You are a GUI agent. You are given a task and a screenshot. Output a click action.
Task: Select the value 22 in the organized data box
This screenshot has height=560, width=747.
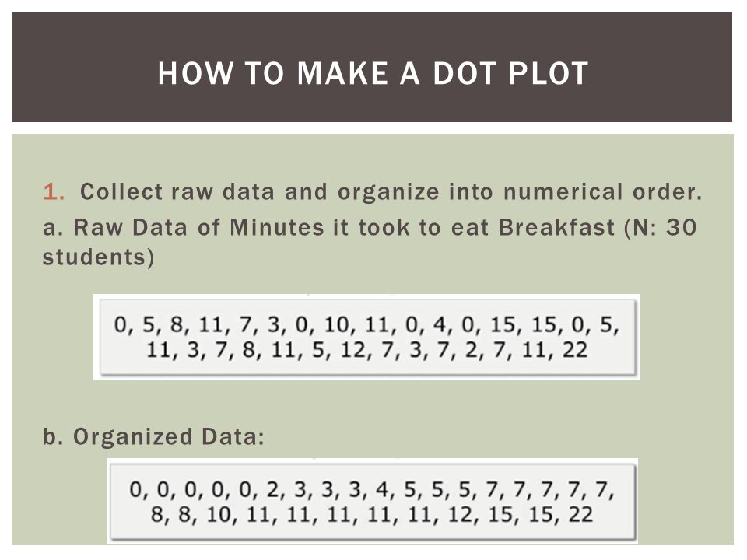coord(580,514)
